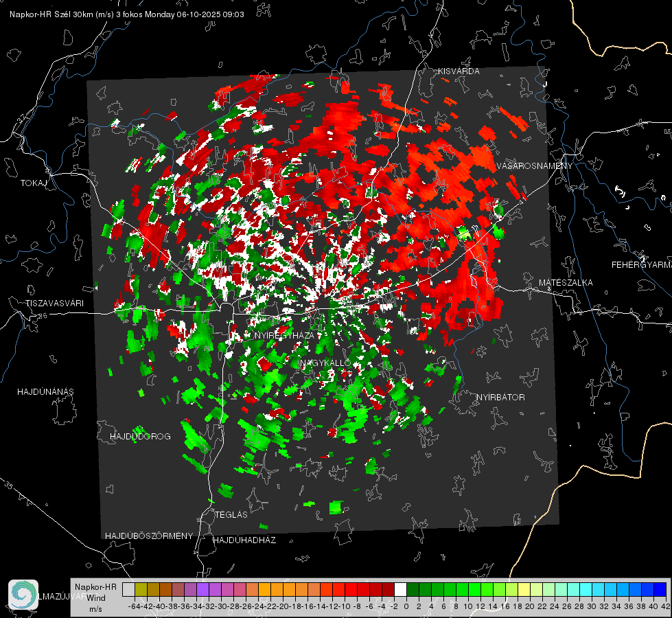
Task: Select the HAJDÚDOROG label
Action: (140, 437)
